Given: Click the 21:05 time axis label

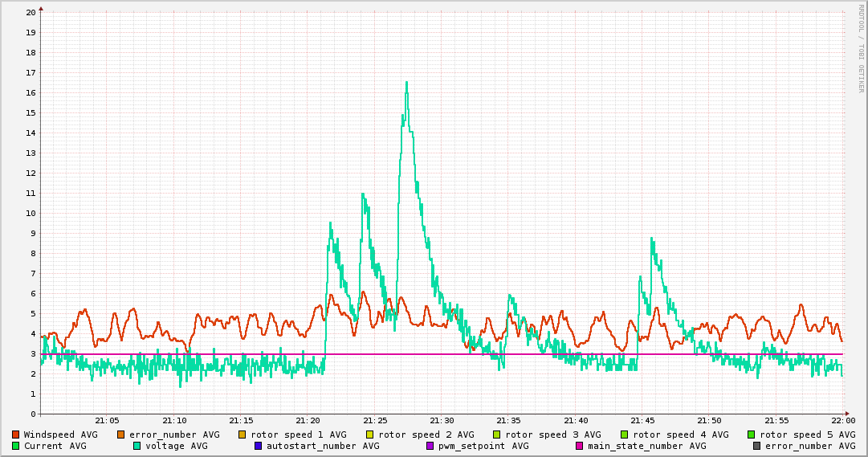Looking at the screenshot, I should [107, 420].
